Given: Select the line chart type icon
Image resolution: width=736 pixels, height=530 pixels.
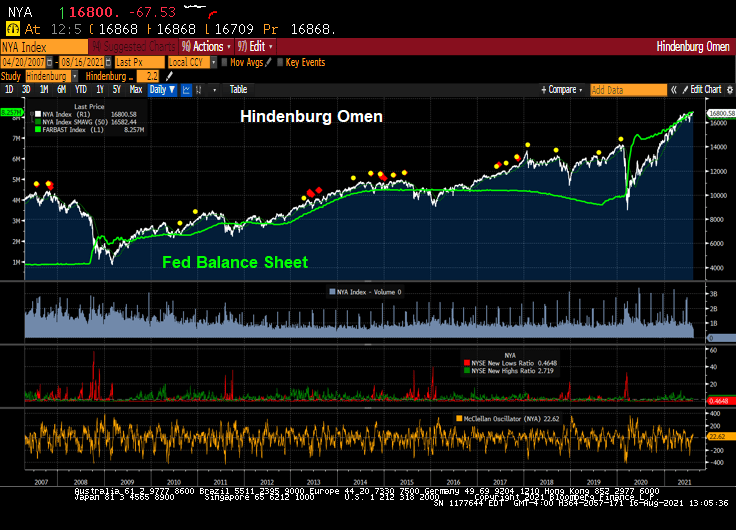Looking at the screenshot, I should coord(186,90).
